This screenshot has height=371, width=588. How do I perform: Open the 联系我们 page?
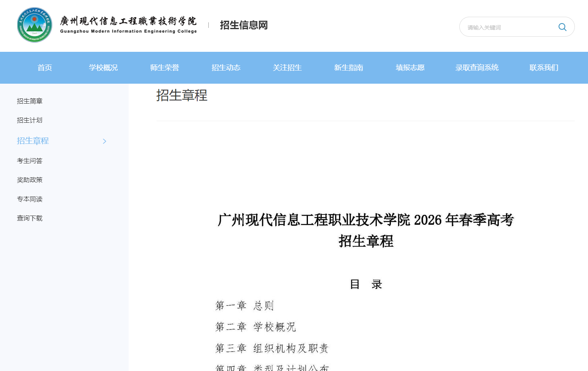[x=544, y=67]
